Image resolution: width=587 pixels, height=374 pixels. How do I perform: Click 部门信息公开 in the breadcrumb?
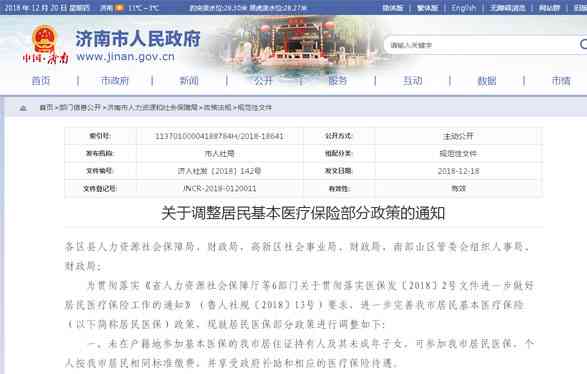[x=80, y=108]
